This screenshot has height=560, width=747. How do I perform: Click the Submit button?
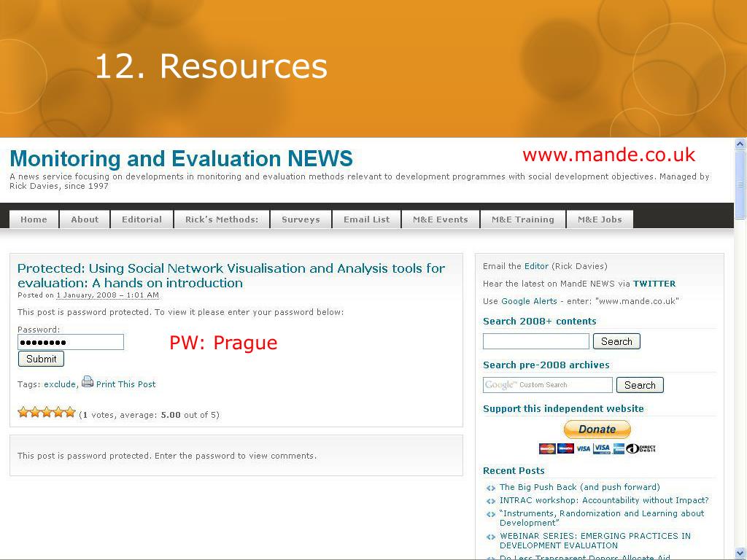[x=41, y=359]
